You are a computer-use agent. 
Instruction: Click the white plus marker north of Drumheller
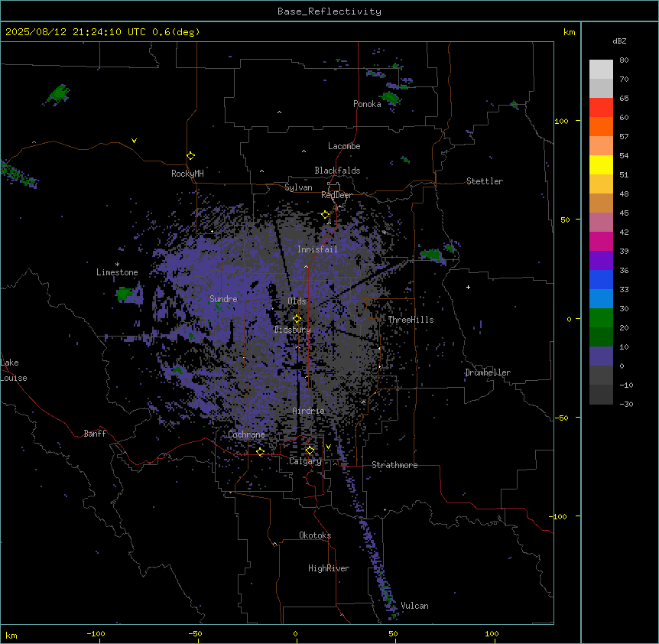pos(468,287)
